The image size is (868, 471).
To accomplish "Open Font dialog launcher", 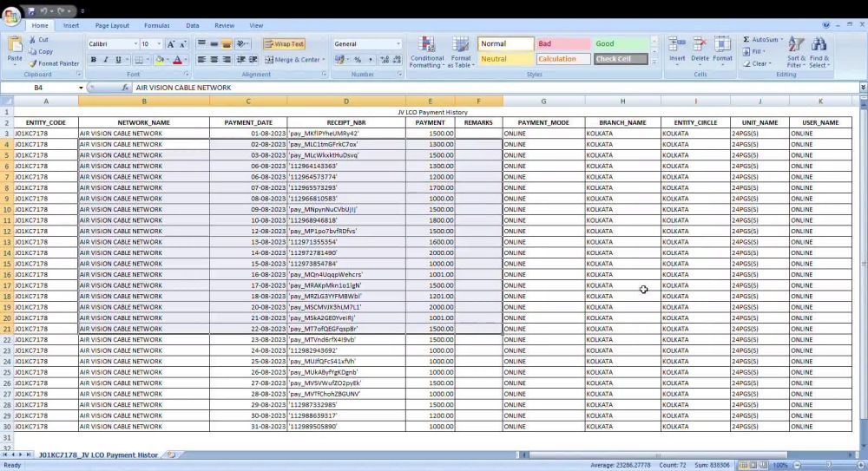I will (186, 75).
